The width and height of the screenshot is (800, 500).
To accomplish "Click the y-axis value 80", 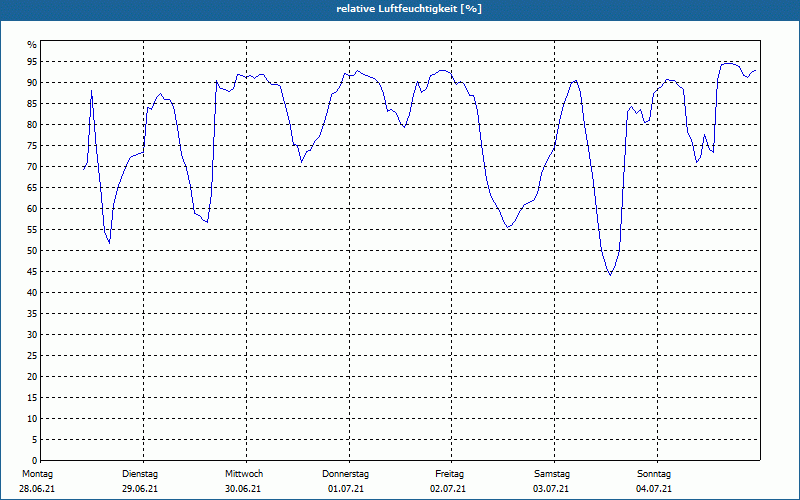I will tap(32, 124).
